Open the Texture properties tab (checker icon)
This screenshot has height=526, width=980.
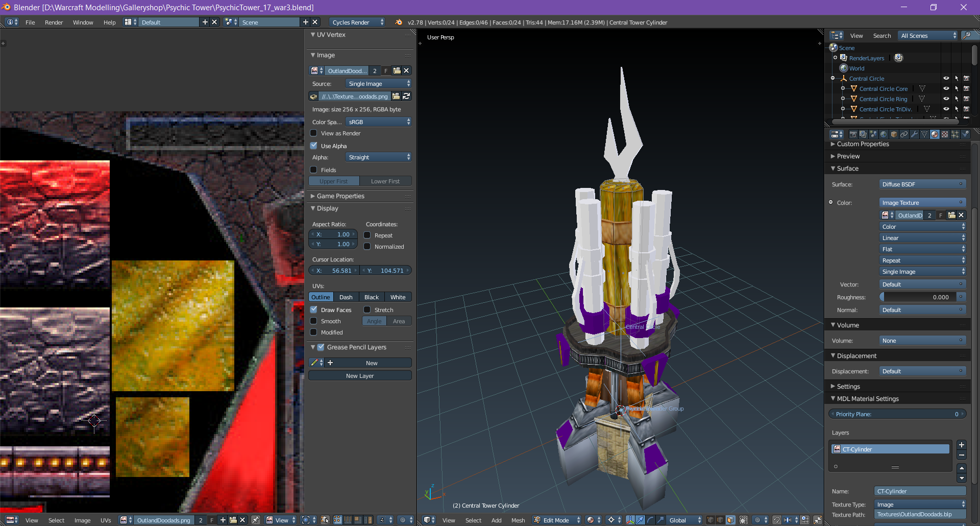pos(945,134)
